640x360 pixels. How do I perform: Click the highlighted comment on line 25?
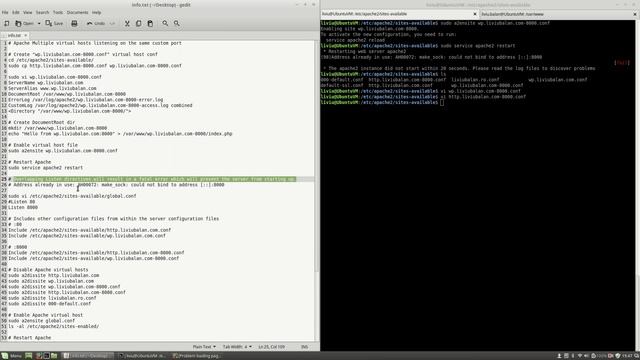coord(154,179)
